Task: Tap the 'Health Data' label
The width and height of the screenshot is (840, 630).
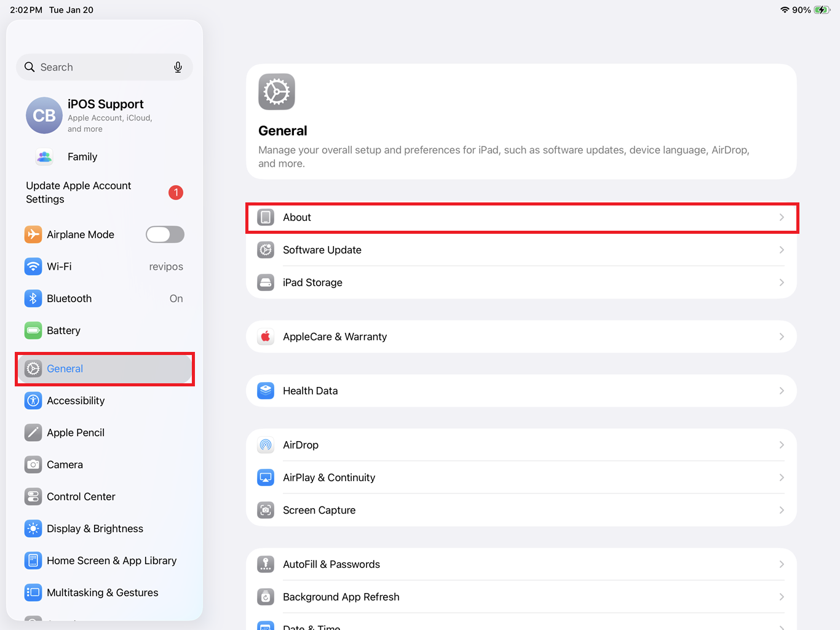Action: point(311,391)
